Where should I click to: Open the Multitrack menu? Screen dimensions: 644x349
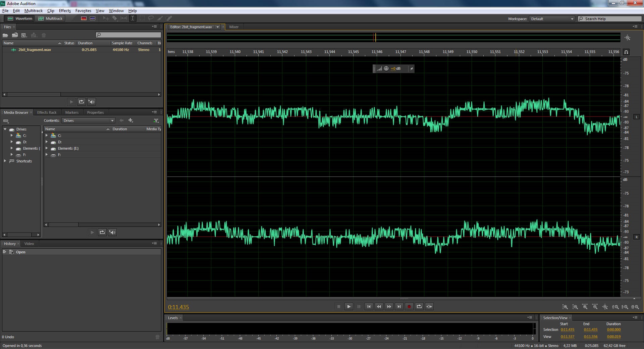[34, 11]
